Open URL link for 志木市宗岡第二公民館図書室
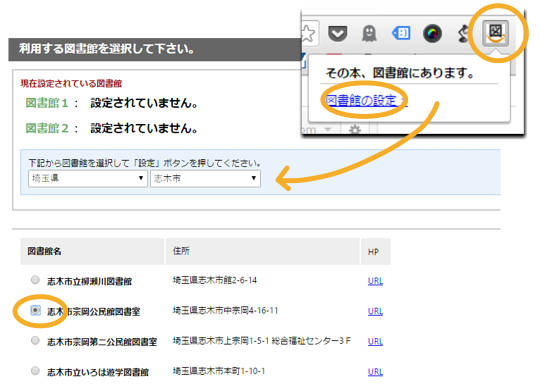Image resolution: width=540 pixels, height=391 pixels. pyautogui.click(x=375, y=342)
